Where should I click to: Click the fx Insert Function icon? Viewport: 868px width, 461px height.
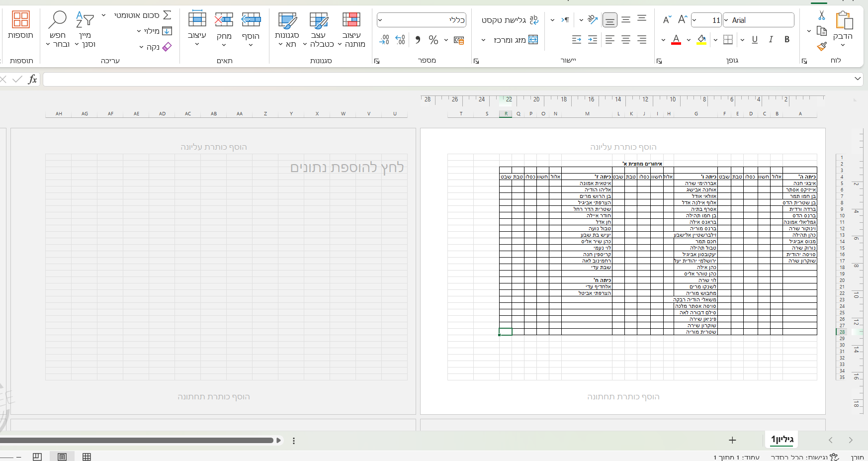tap(33, 79)
